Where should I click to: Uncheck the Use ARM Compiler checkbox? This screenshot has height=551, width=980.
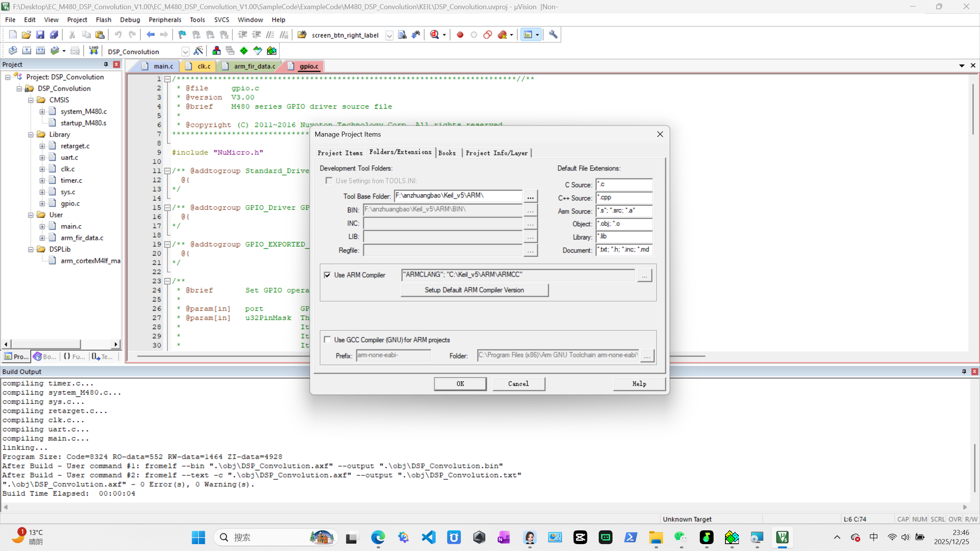327,275
